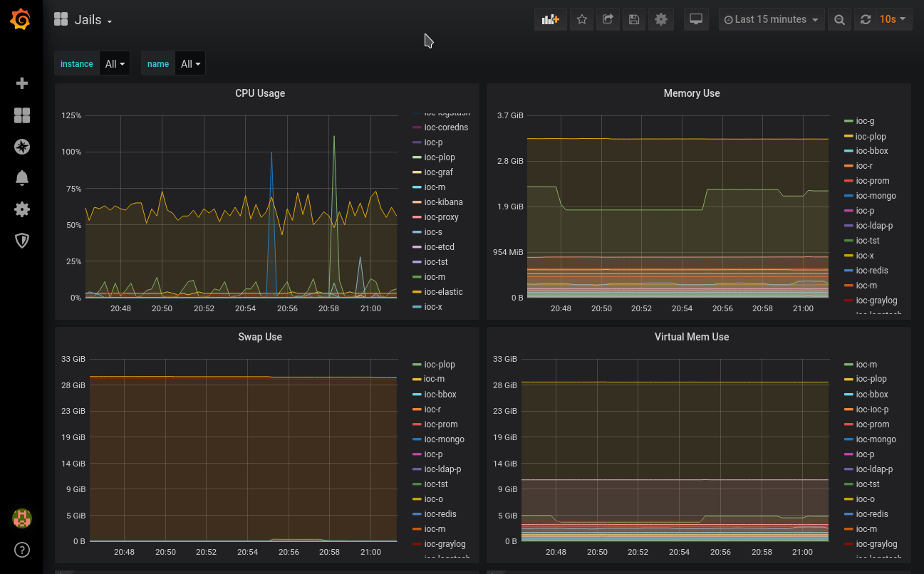The image size is (924, 574).
Task: Open the 10s refresh interval dropdown
Action: (x=892, y=20)
